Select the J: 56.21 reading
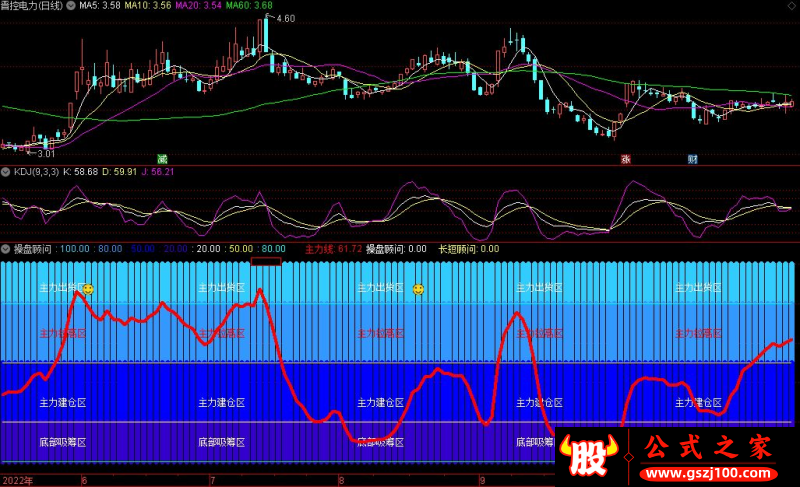Viewport: 800px width, 487px height. 158,172
